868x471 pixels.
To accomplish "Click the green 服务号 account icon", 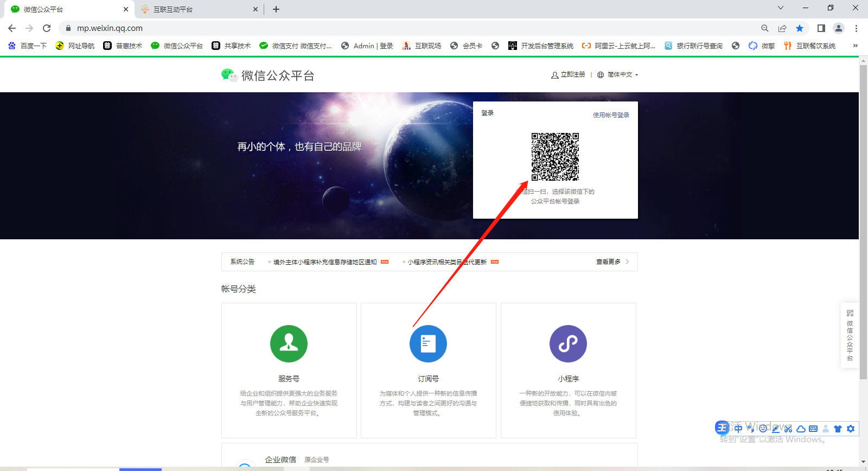I will (289, 343).
